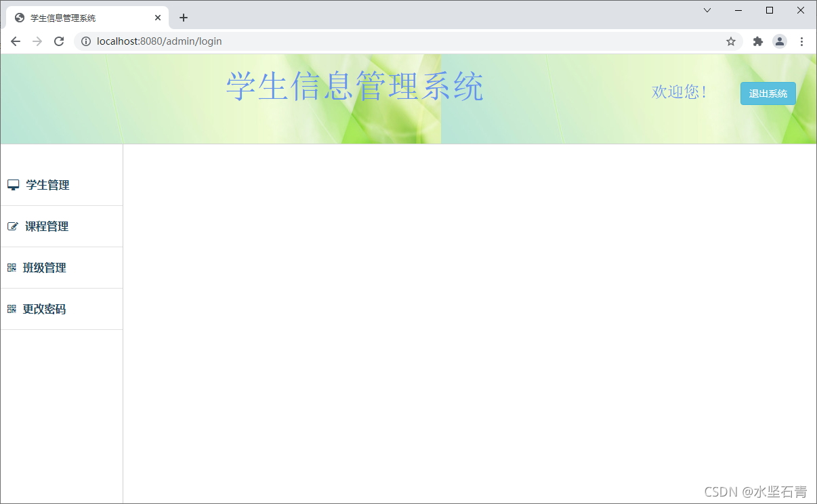Open the tab search dropdown chevron

coord(707,10)
